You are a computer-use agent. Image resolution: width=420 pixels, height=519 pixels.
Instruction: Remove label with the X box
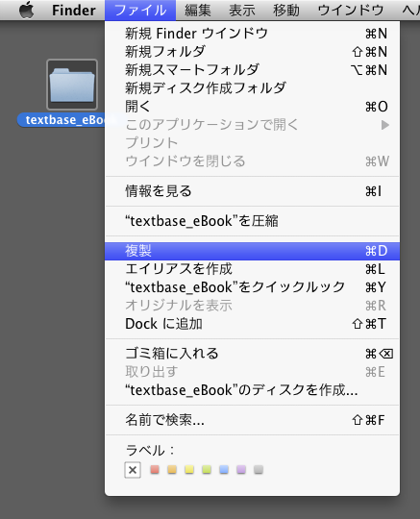point(133,470)
